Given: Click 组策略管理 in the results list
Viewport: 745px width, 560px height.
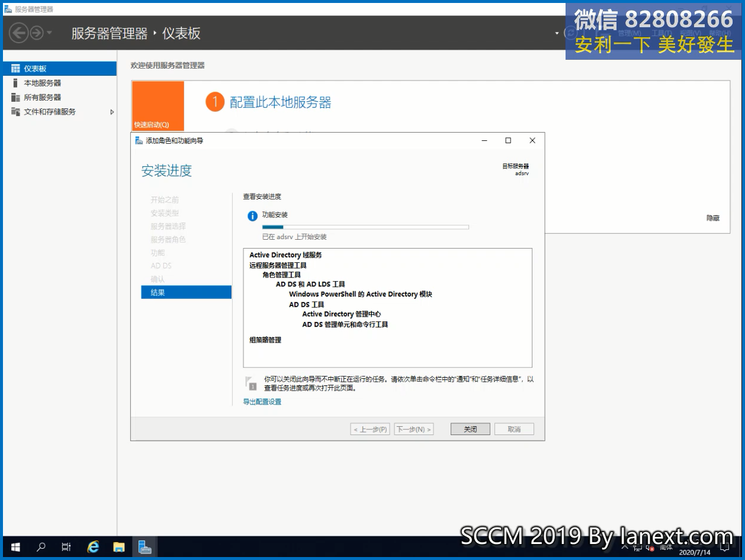Looking at the screenshot, I should [x=265, y=340].
